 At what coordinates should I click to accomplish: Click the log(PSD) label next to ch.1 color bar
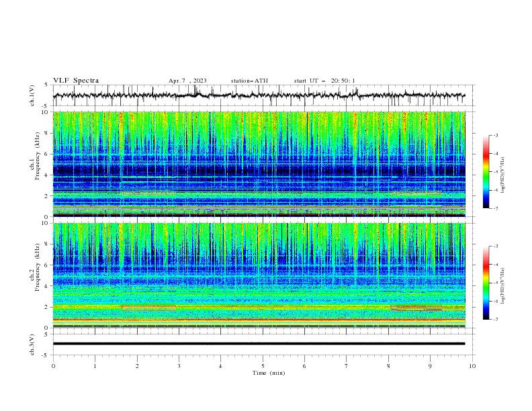click(503, 175)
